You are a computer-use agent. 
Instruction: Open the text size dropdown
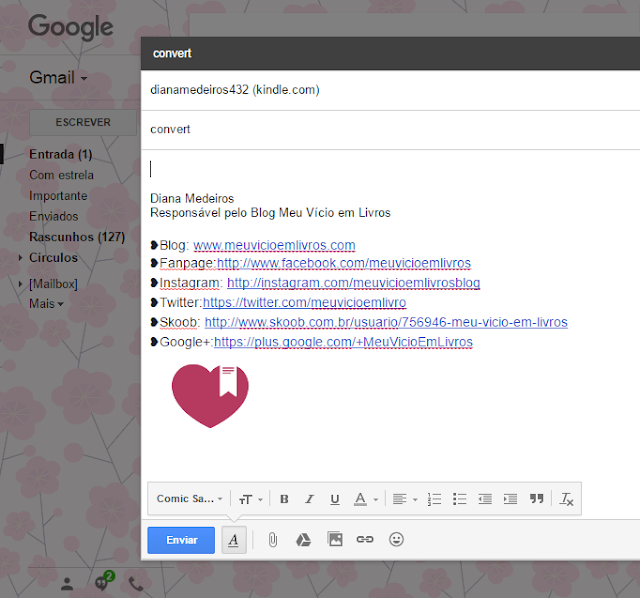pos(251,499)
